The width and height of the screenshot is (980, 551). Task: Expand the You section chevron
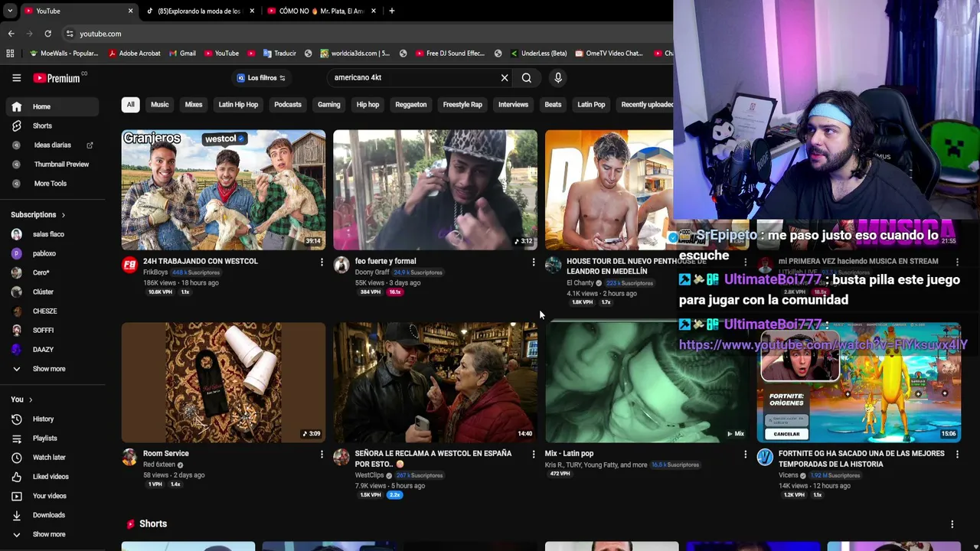click(x=31, y=399)
